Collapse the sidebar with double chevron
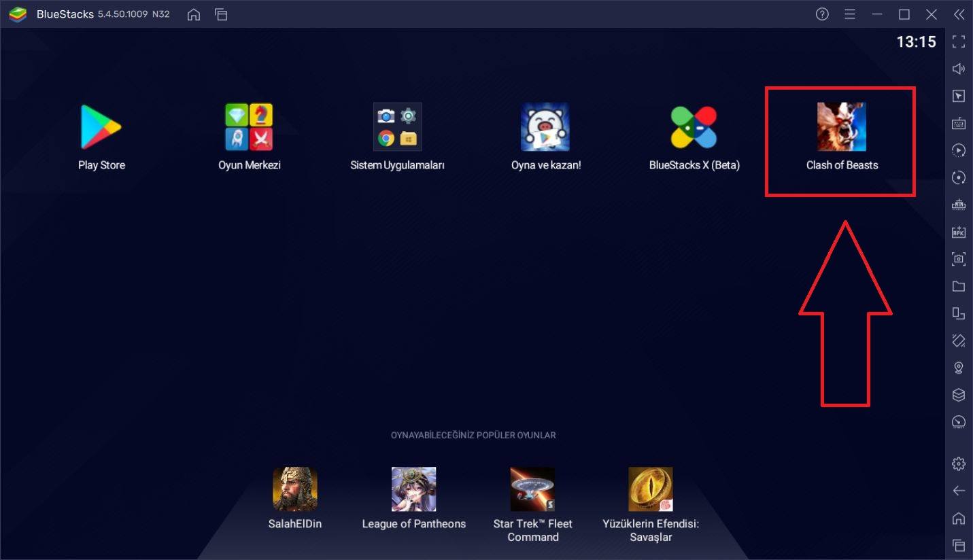Image resolution: width=973 pixels, height=560 pixels. 959,14
